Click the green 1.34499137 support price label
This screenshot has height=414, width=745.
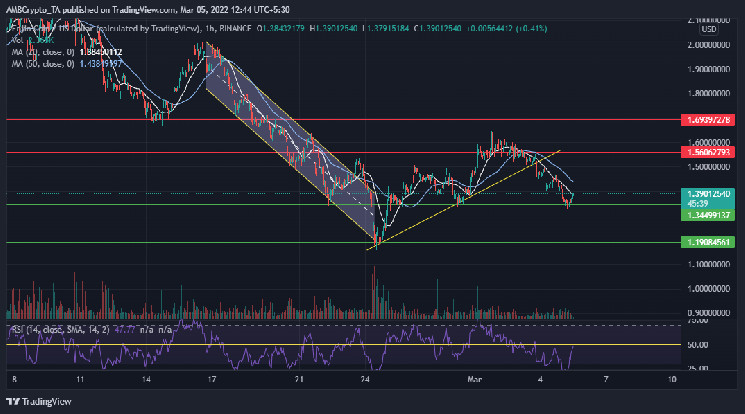tap(707, 215)
